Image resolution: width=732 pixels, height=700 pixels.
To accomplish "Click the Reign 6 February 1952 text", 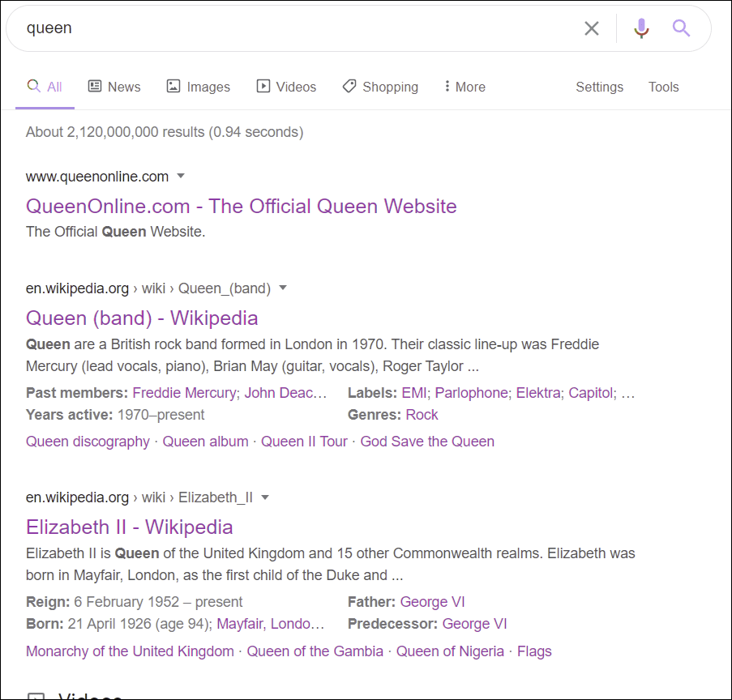I will (134, 601).
